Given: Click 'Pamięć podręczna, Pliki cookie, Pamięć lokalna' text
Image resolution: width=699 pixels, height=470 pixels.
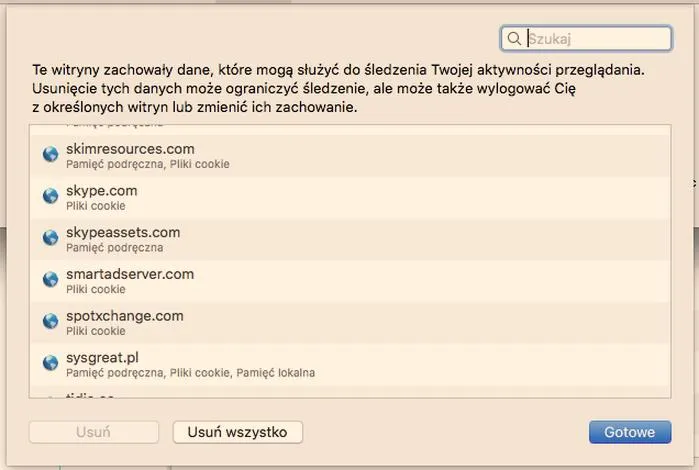Looking at the screenshot, I should click(190, 373).
